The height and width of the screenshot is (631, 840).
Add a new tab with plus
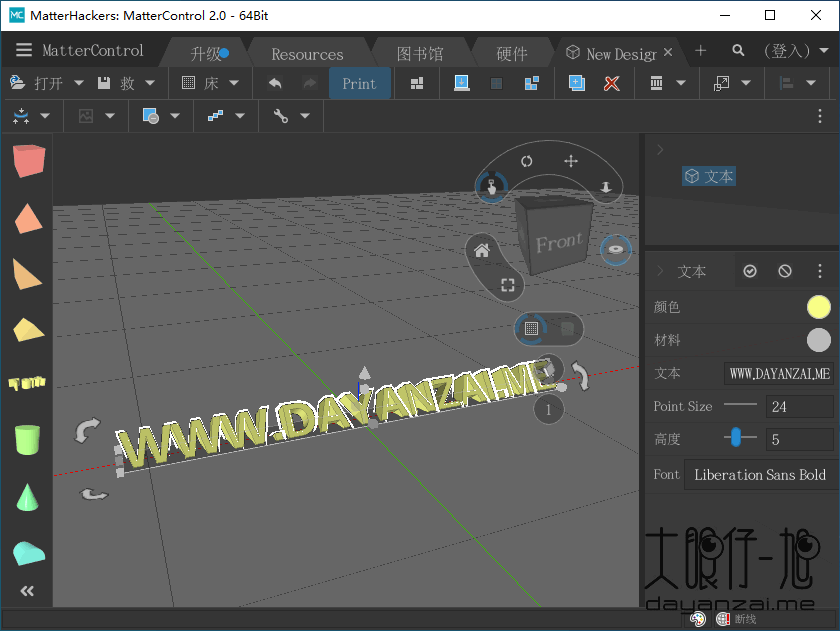tap(700, 50)
